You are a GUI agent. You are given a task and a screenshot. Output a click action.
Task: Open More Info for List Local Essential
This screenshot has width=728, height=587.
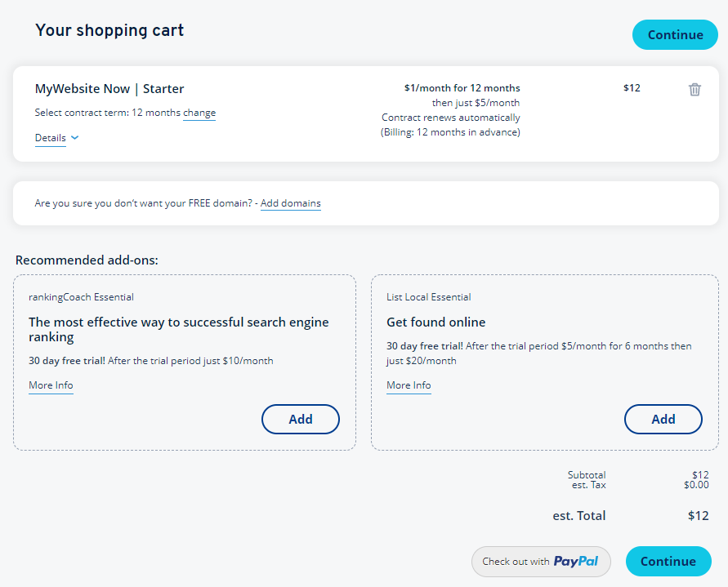click(x=409, y=385)
